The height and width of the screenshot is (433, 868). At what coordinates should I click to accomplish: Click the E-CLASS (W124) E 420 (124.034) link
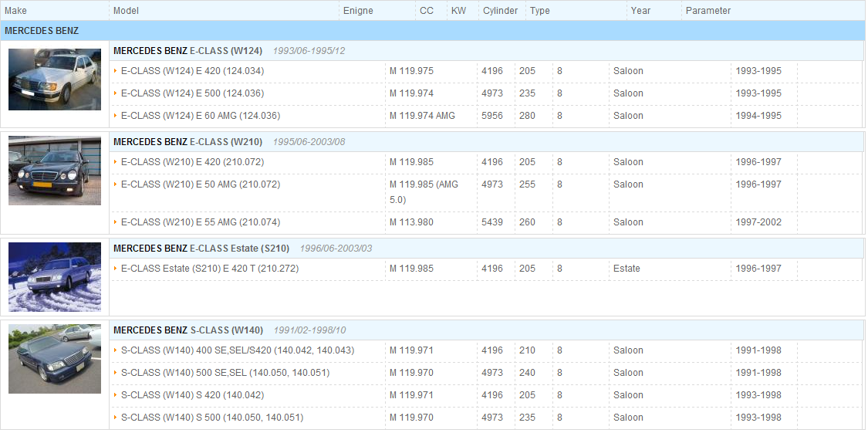pos(193,71)
